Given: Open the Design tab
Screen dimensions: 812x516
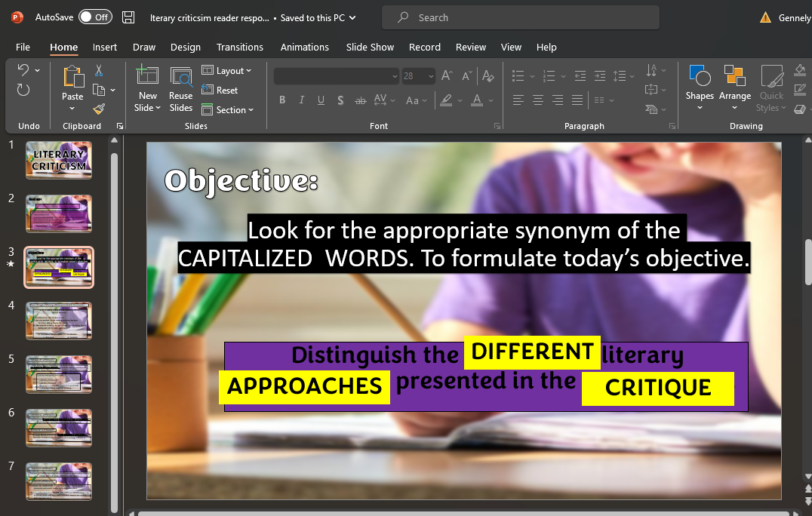Looking at the screenshot, I should coord(186,47).
